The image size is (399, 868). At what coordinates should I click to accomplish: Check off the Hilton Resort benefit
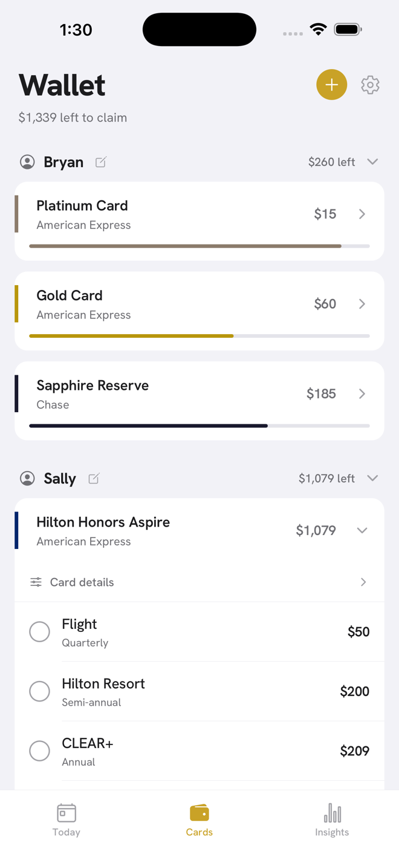pyautogui.click(x=40, y=691)
